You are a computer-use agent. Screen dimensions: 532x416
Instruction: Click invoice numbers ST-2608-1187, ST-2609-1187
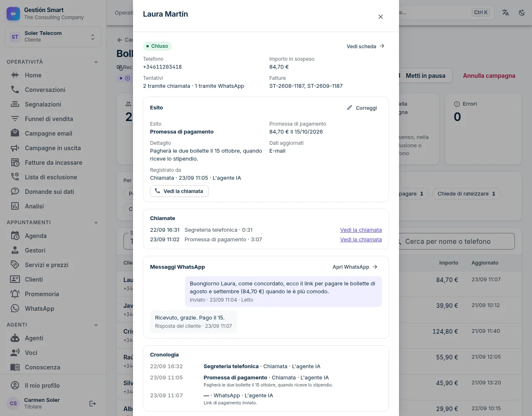pos(306,86)
